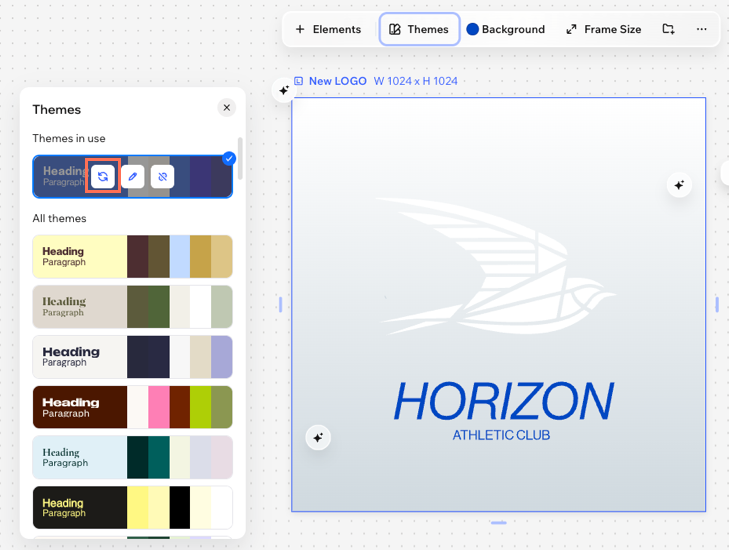Image resolution: width=729 pixels, height=550 pixels.
Task: Click the AI sparkle button above frame corner
Action: point(284,90)
